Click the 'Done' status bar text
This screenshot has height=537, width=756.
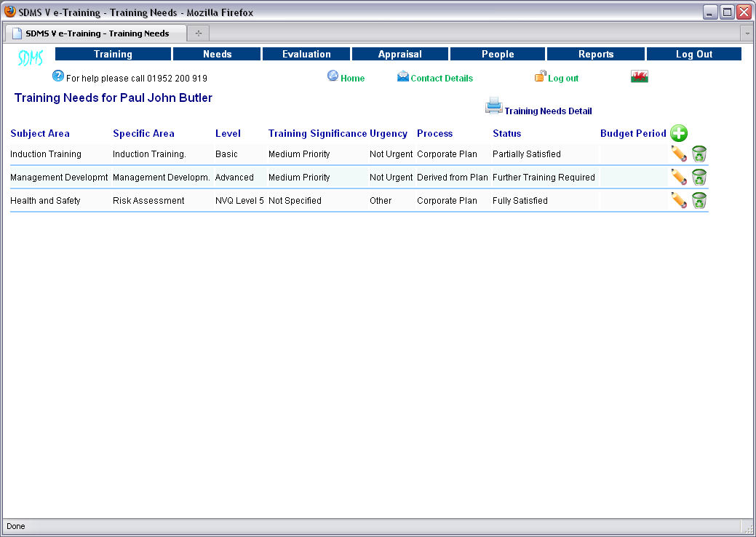tap(16, 526)
